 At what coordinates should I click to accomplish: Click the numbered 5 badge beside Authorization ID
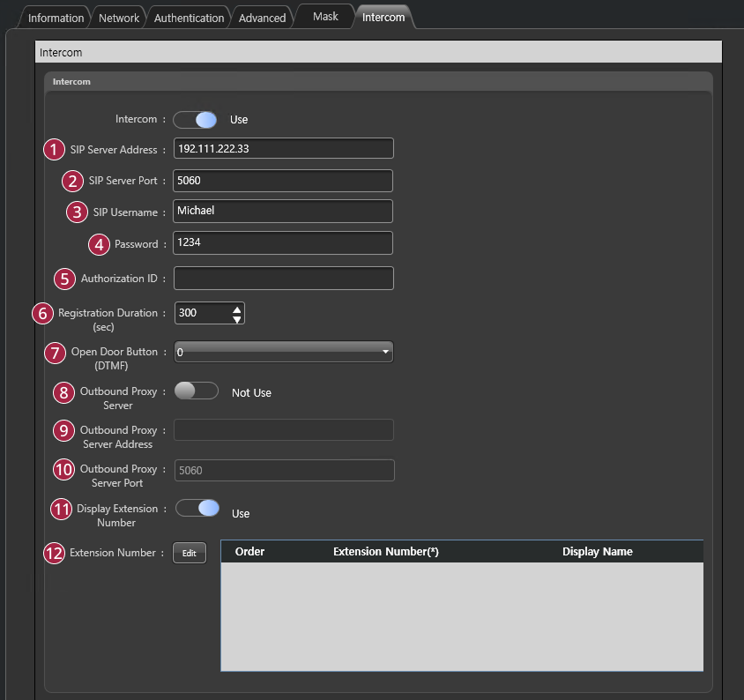(65, 279)
